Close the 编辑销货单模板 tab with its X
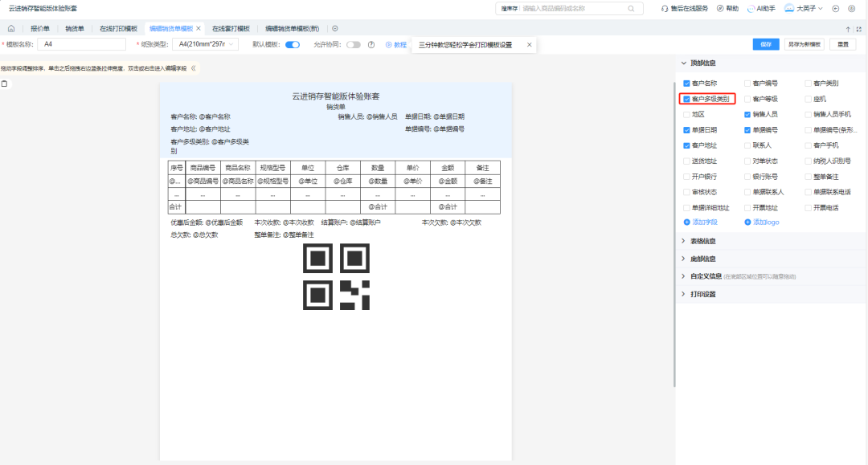The width and height of the screenshot is (868, 465). click(199, 28)
